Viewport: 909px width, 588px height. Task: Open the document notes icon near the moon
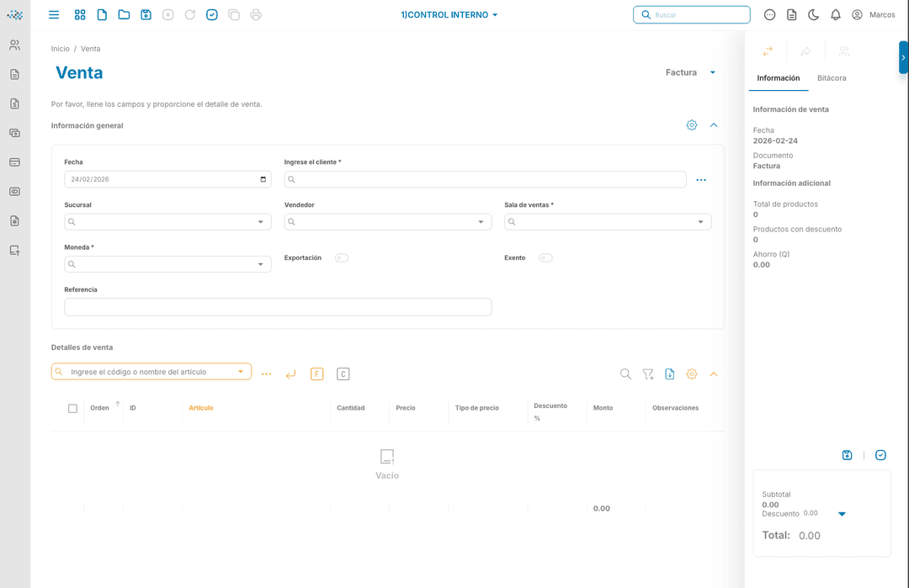click(791, 15)
